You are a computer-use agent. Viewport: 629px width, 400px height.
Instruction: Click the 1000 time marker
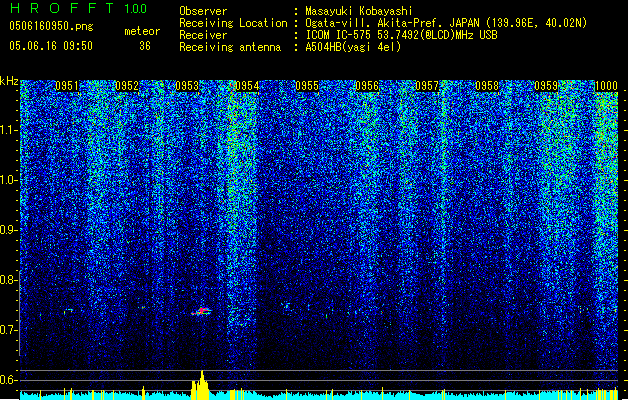[x=606, y=86]
